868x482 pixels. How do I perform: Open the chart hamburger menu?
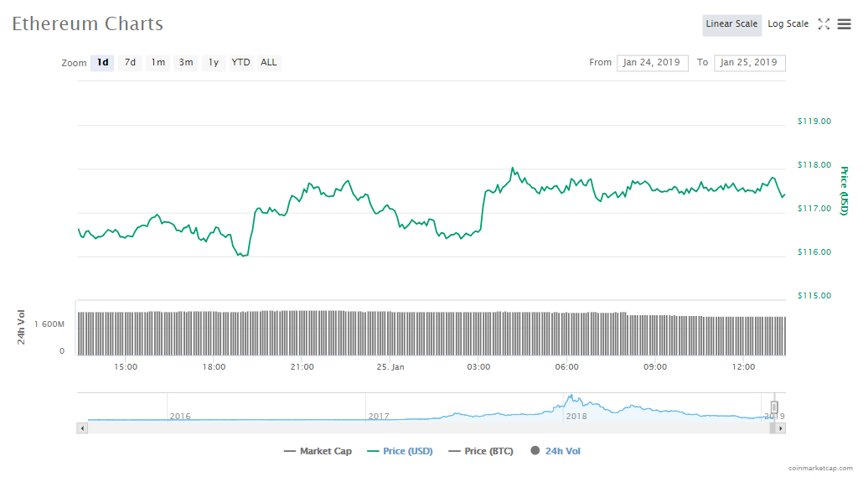pyautogui.click(x=844, y=24)
